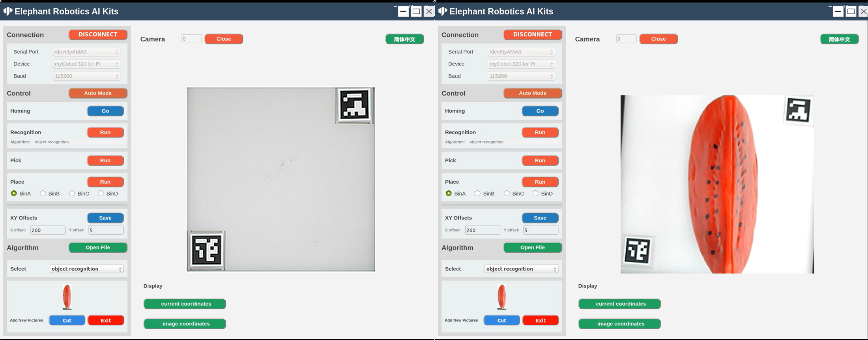The height and width of the screenshot is (340, 868).
Task: Select the BinB radio button in the left window
Action: point(43,193)
